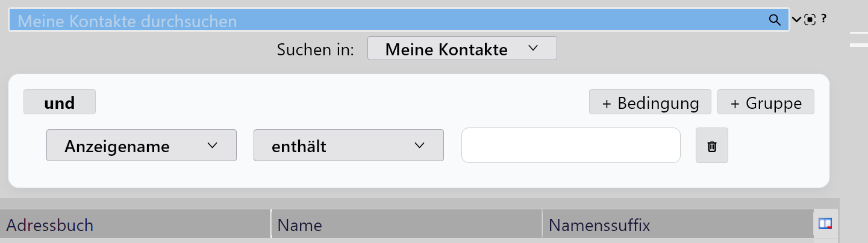The width and height of the screenshot is (868, 243).
Task: Focus the 'Meine Kontakte durchsuchen' search field
Action: [386, 21]
